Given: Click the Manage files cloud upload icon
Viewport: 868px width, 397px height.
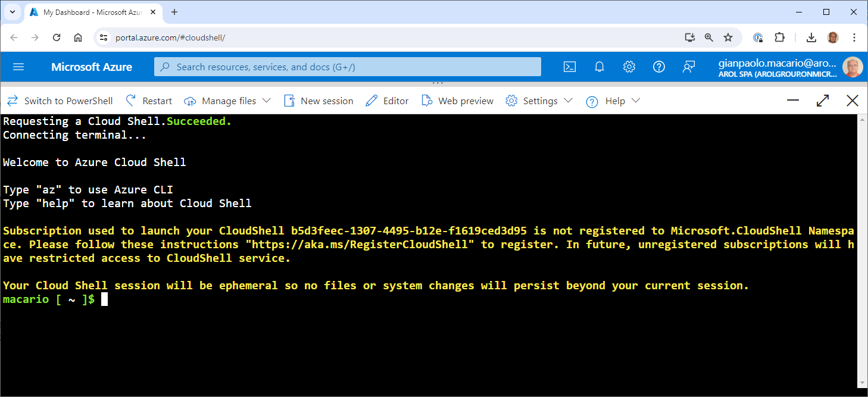Looking at the screenshot, I should [190, 101].
